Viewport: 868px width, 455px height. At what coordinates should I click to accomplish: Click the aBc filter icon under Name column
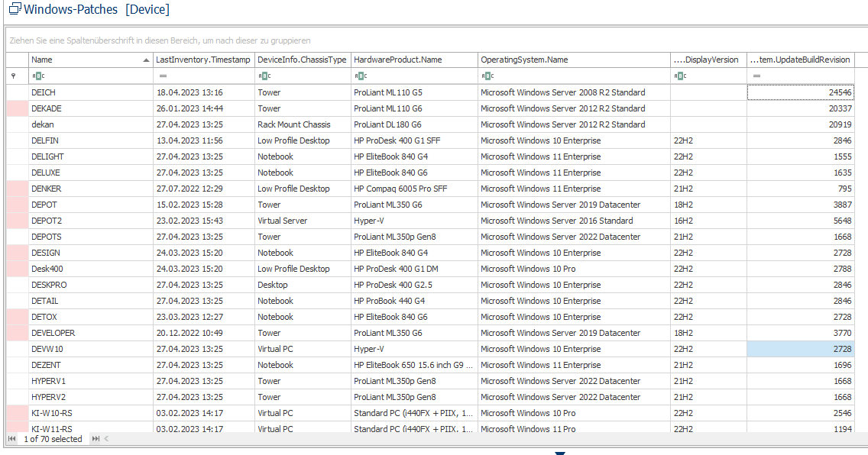click(37, 76)
